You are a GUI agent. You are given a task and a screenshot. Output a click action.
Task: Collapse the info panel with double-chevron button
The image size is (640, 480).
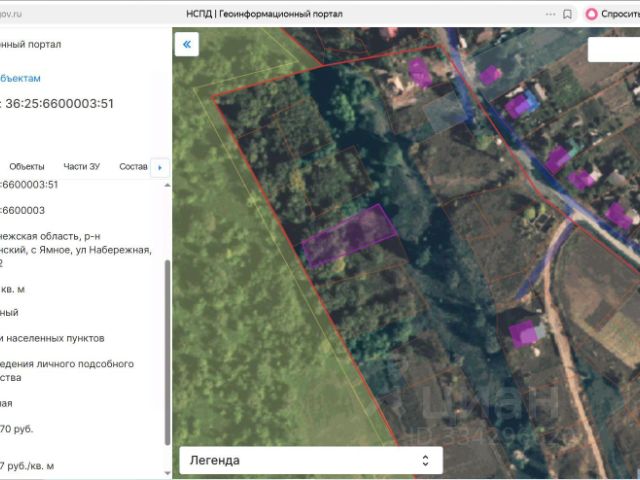point(187,44)
